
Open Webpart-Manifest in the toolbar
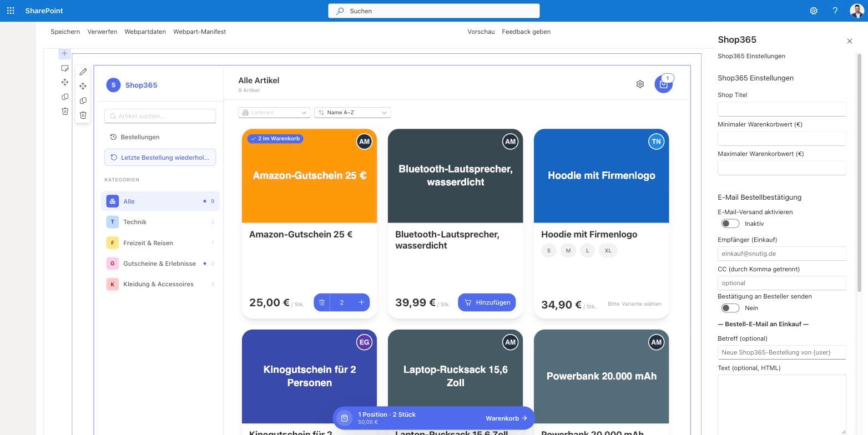(200, 32)
